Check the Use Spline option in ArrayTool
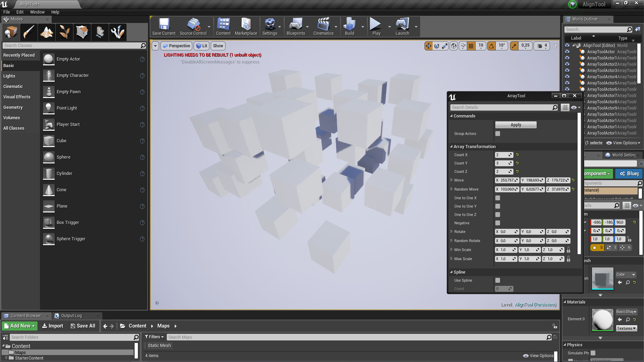Image resolution: width=644 pixels, height=362 pixels. [x=497, y=280]
